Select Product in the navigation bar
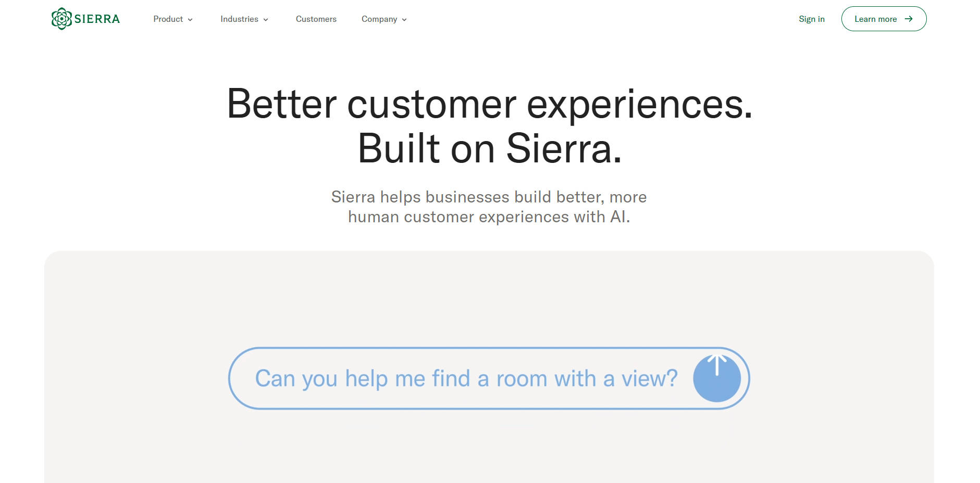This screenshot has width=980, height=483. [168, 19]
